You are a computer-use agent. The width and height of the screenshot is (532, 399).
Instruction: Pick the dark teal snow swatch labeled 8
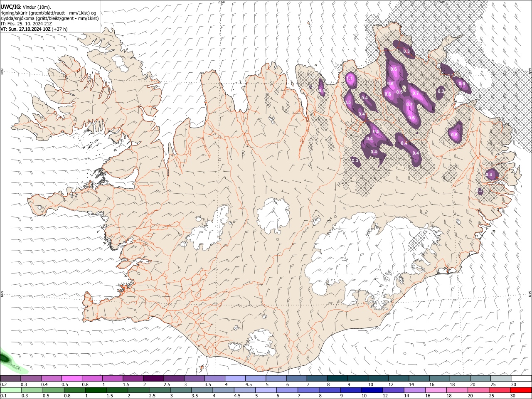pos(337,378)
